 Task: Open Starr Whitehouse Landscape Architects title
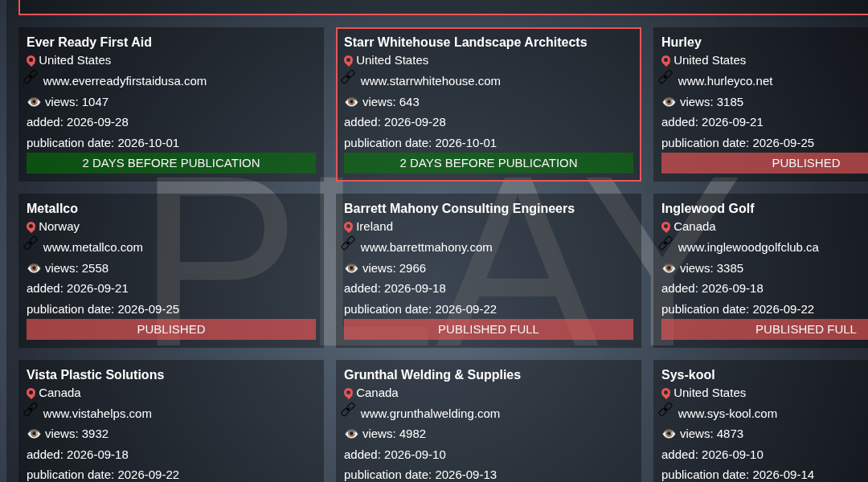click(x=465, y=43)
